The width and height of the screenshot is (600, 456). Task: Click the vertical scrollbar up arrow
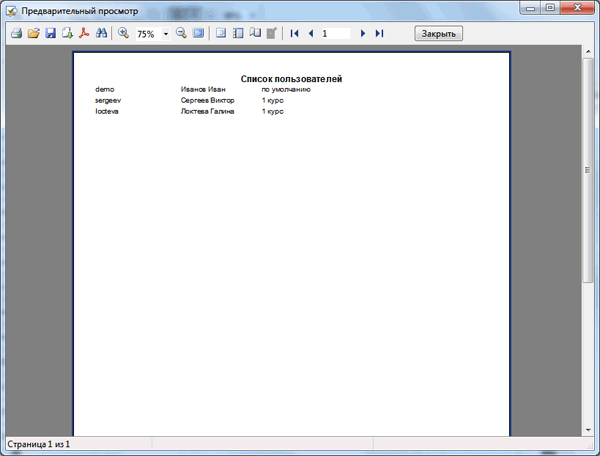(x=588, y=51)
